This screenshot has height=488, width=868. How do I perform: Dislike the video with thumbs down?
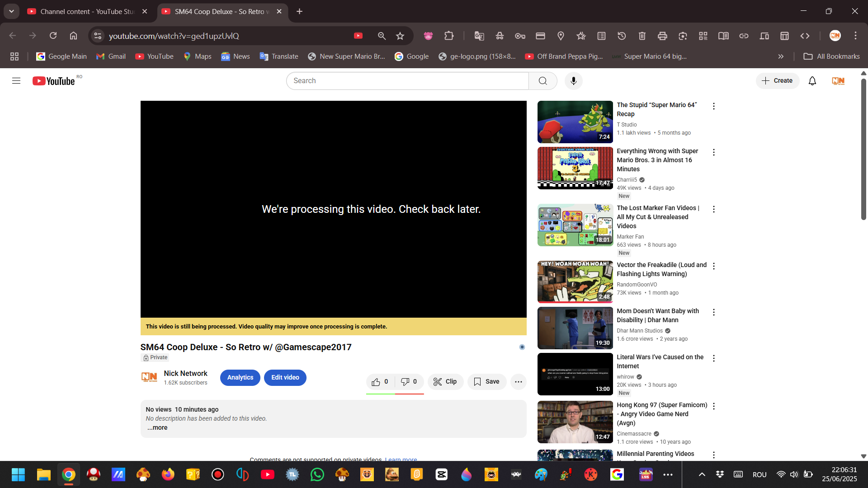pos(409,382)
